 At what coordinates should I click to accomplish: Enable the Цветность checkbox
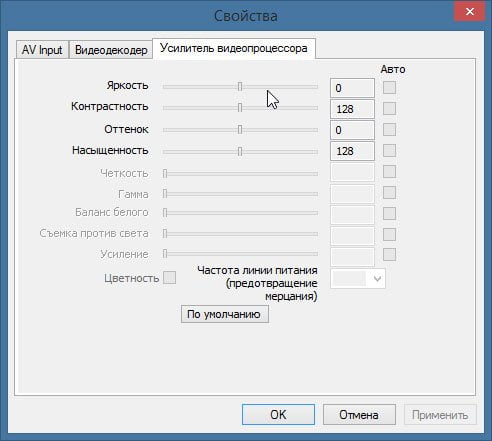tap(169, 278)
